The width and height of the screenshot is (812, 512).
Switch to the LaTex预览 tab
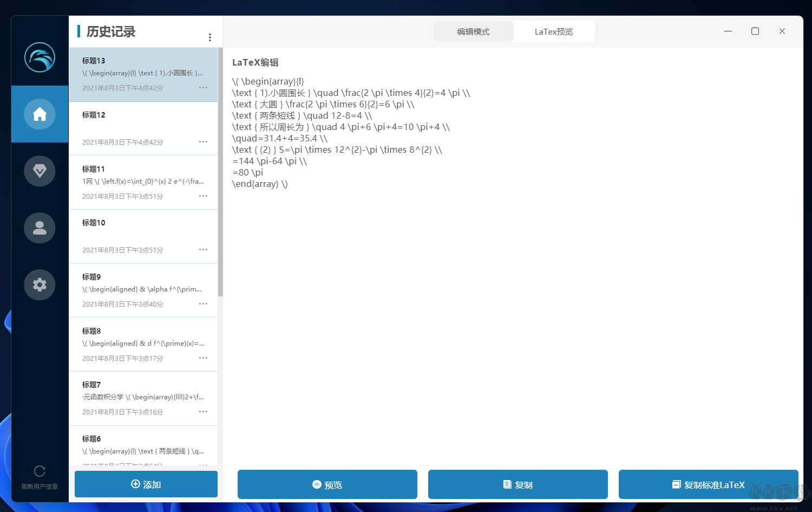tap(554, 31)
